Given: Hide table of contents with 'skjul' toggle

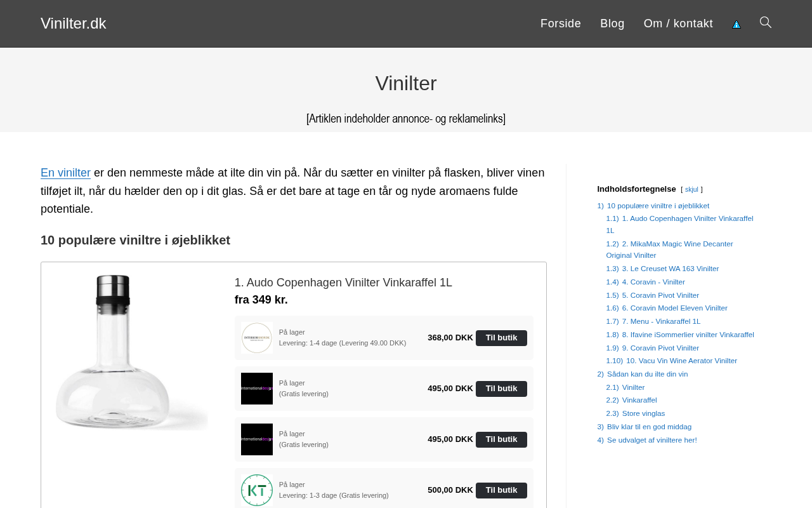Looking at the screenshot, I should click(x=691, y=189).
